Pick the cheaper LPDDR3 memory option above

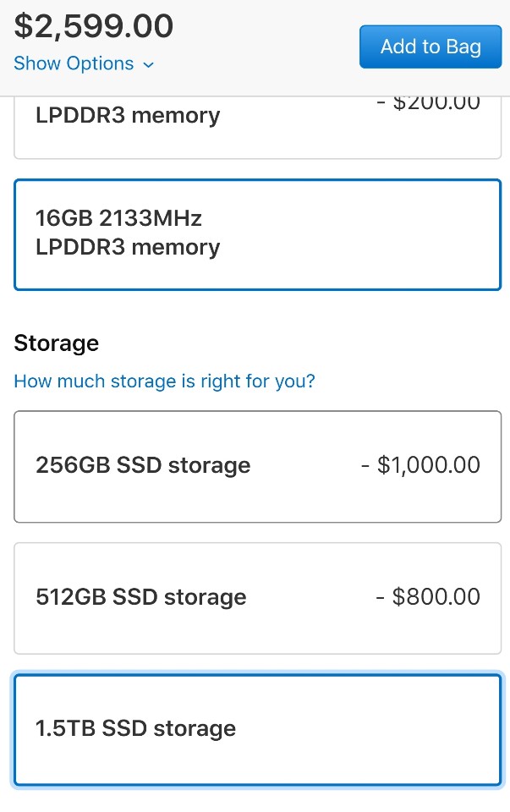(x=257, y=127)
